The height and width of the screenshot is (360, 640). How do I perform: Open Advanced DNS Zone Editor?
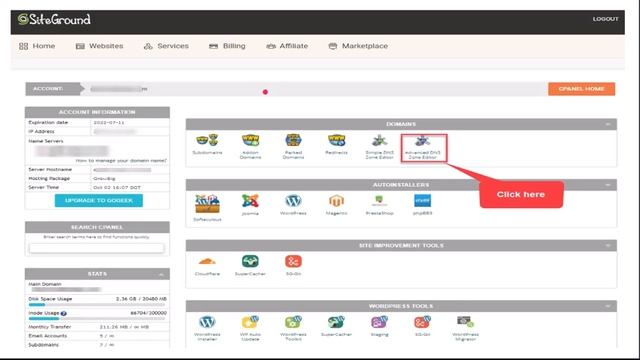[x=423, y=147]
